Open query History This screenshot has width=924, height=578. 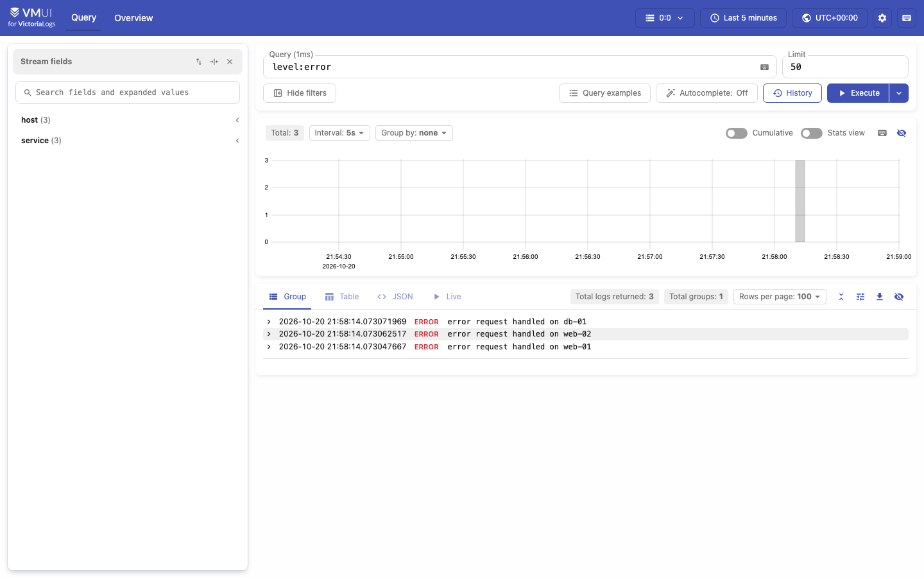(x=792, y=93)
